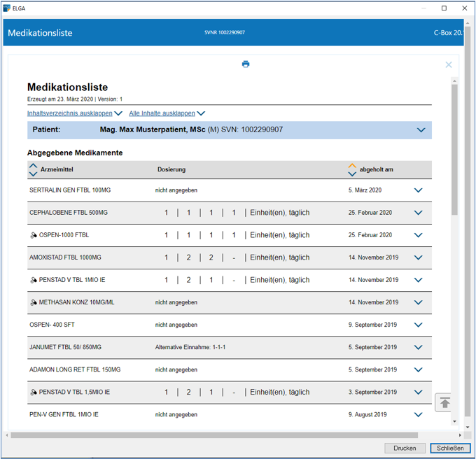Select CEPHALOBENE FTBL 500MG text

[69, 213]
